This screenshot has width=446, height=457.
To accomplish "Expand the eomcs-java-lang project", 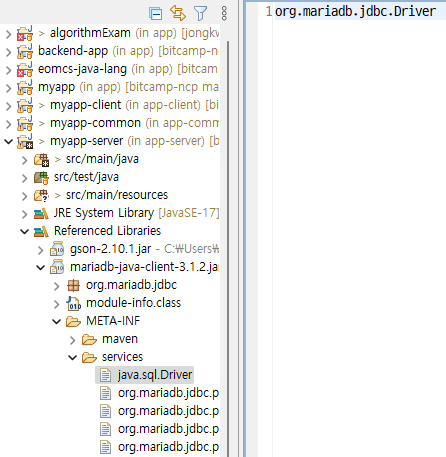I will (8, 70).
